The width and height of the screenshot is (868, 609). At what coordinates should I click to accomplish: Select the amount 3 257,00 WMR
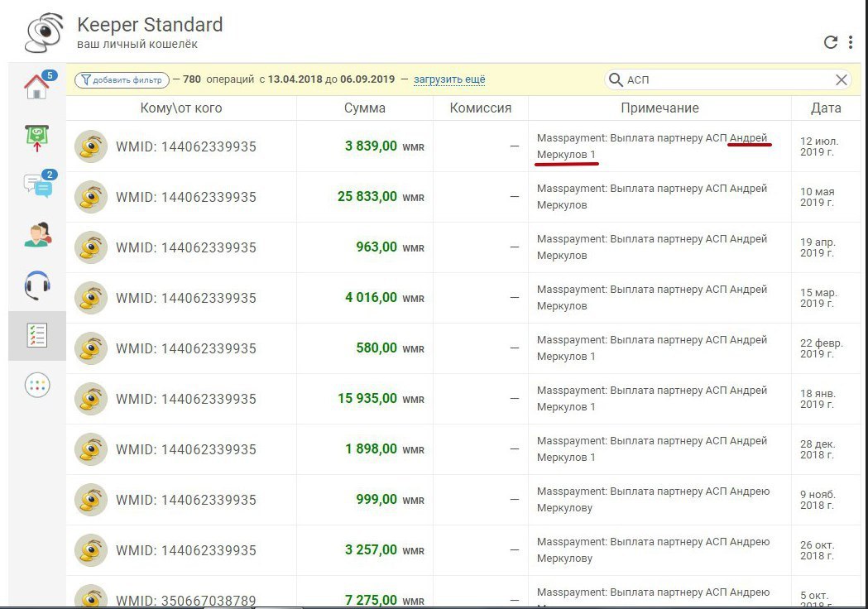[x=385, y=549]
